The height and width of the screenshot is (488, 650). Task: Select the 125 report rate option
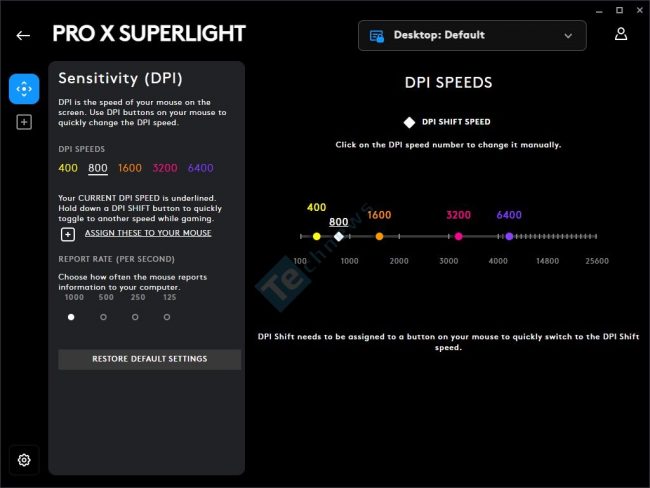(167, 317)
